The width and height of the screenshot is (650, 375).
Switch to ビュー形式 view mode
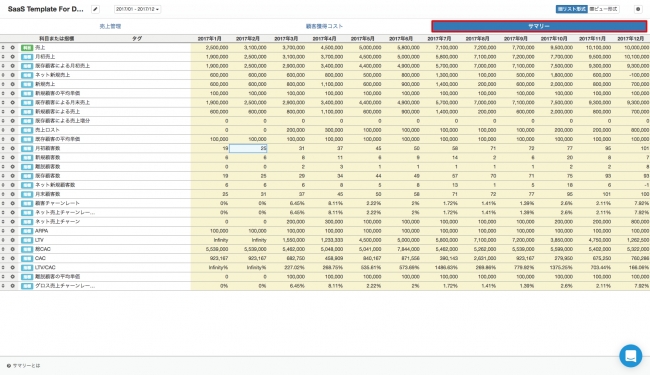coord(603,9)
